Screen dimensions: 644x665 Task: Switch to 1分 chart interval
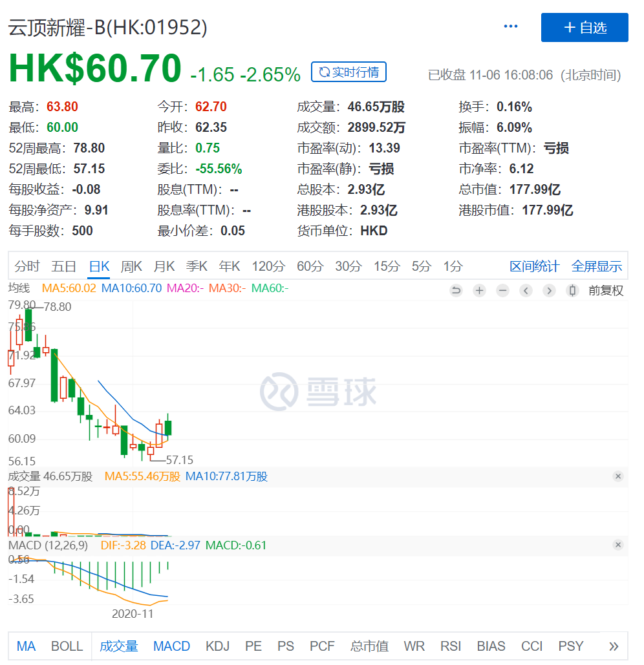coord(453,266)
